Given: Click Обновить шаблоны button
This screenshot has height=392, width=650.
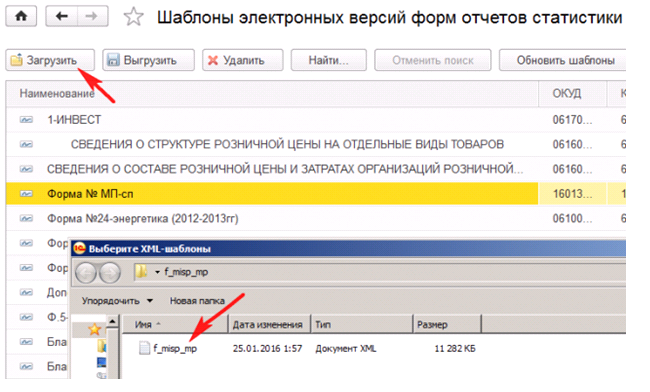Looking at the screenshot, I should tap(563, 60).
